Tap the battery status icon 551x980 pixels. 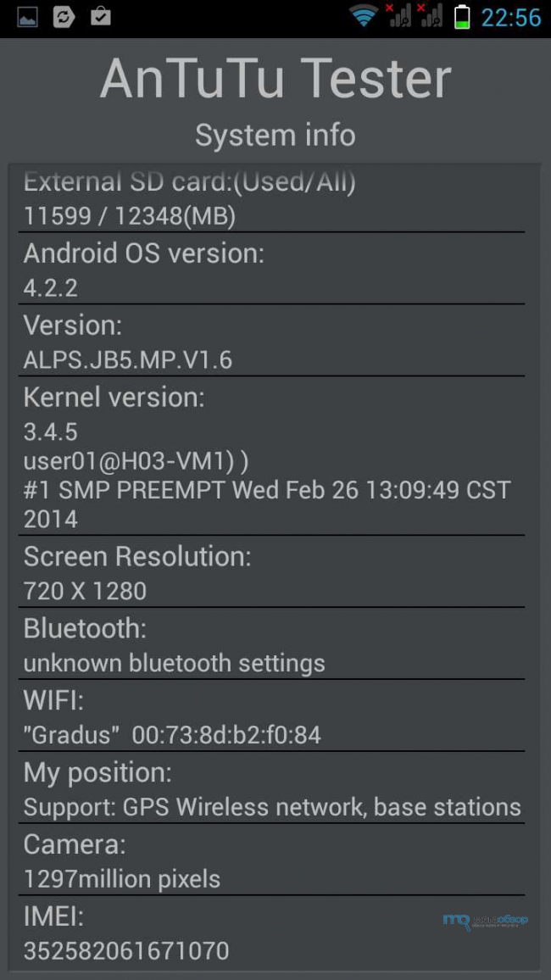[462, 17]
